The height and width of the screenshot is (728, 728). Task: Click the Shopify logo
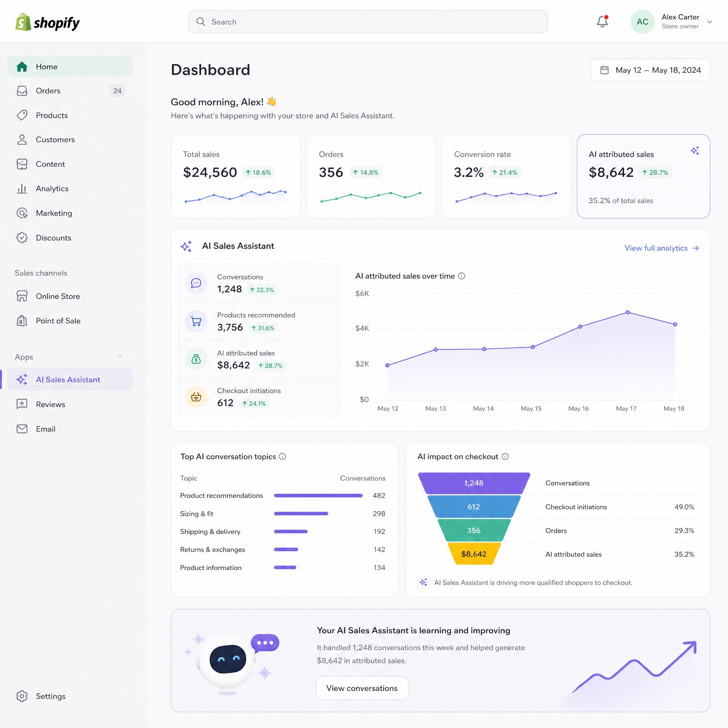(x=48, y=22)
